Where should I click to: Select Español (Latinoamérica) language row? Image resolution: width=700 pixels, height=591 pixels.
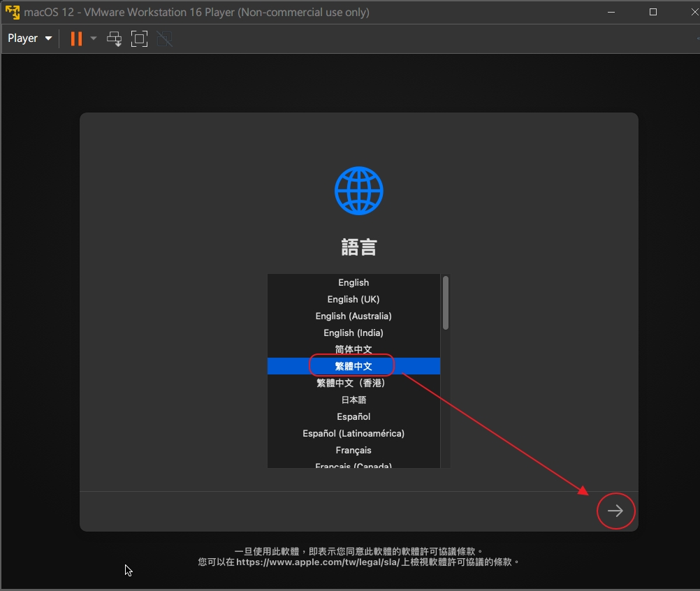(x=353, y=433)
